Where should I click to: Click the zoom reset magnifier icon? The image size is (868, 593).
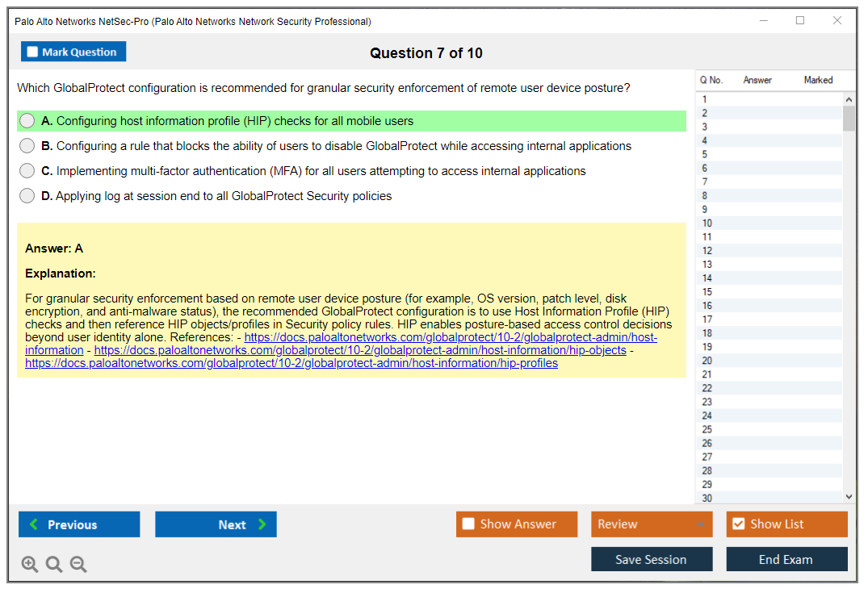click(54, 565)
